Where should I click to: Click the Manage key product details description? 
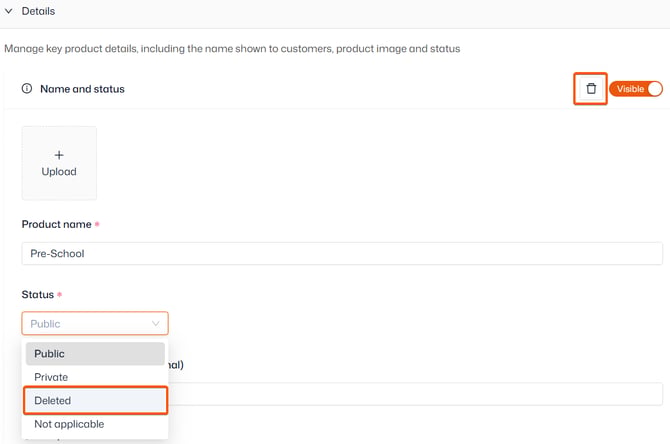click(x=232, y=49)
